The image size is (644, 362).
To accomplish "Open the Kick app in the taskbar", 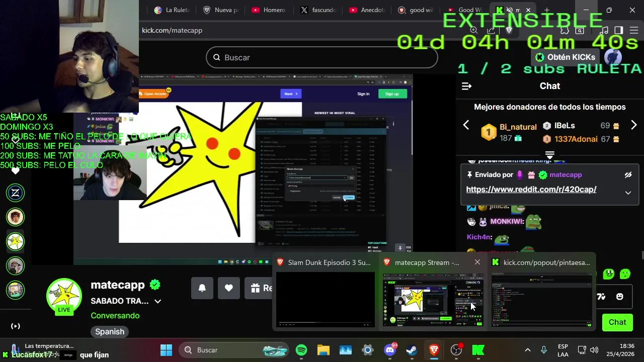I will tap(478, 350).
